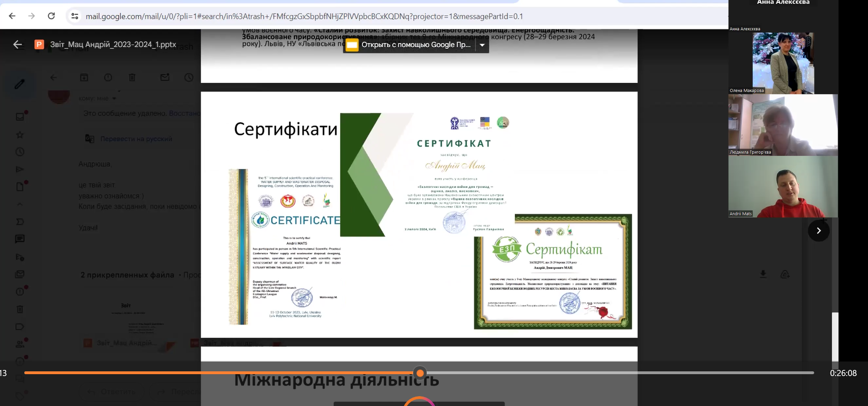Click the browser forward arrow
The width and height of the screenshot is (868, 406).
tap(31, 16)
